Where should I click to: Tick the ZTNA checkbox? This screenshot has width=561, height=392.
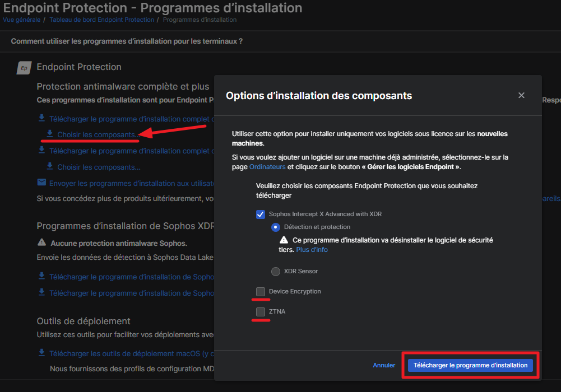(261, 311)
